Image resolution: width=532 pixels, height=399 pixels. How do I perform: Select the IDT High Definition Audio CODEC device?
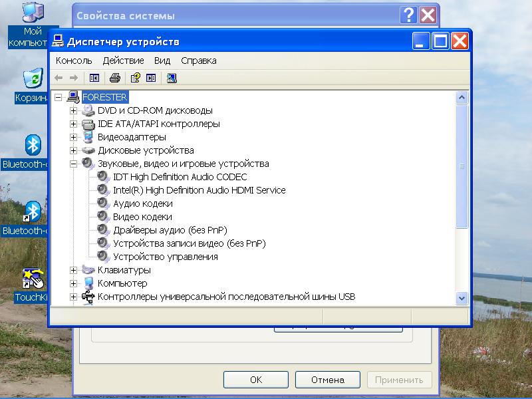tap(180, 177)
